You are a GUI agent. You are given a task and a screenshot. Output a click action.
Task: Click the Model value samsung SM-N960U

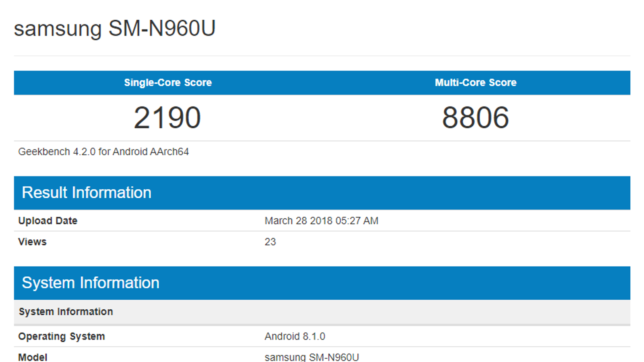(x=312, y=357)
